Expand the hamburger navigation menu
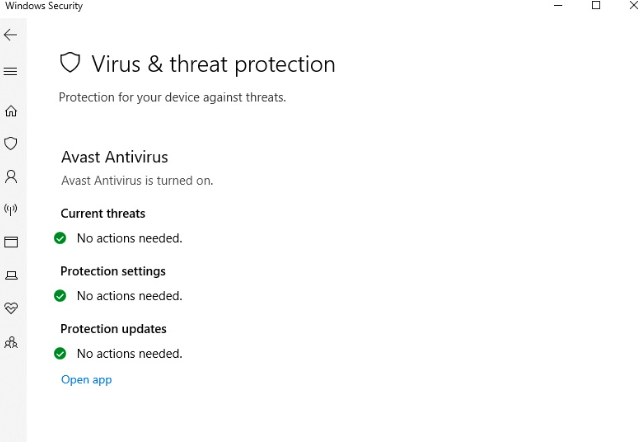643x442 pixels. click(x=11, y=71)
